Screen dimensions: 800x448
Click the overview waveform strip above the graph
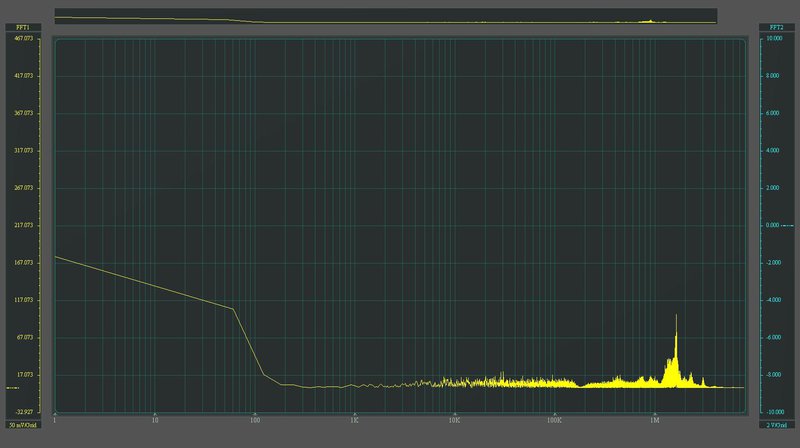(x=386, y=16)
